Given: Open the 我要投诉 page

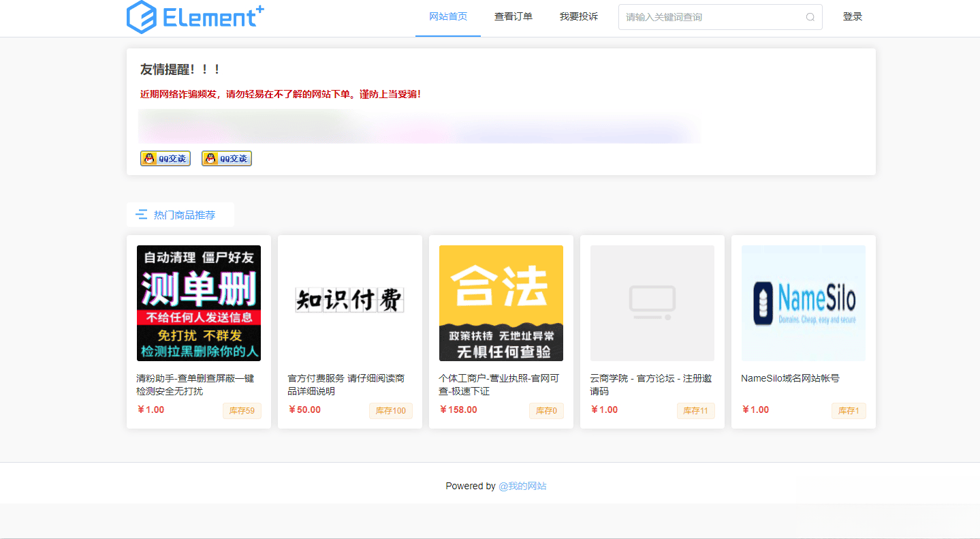Looking at the screenshot, I should pos(579,16).
